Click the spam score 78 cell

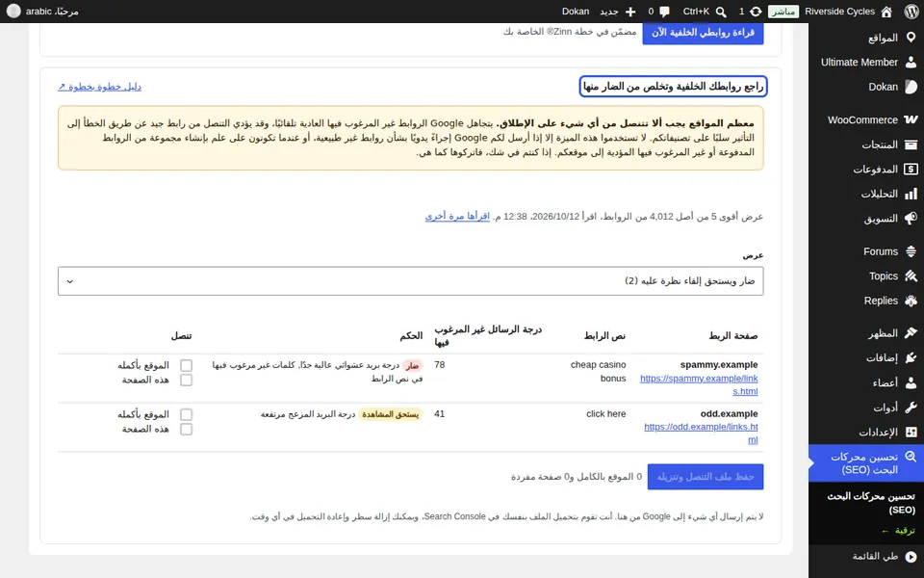(x=440, y=364)
